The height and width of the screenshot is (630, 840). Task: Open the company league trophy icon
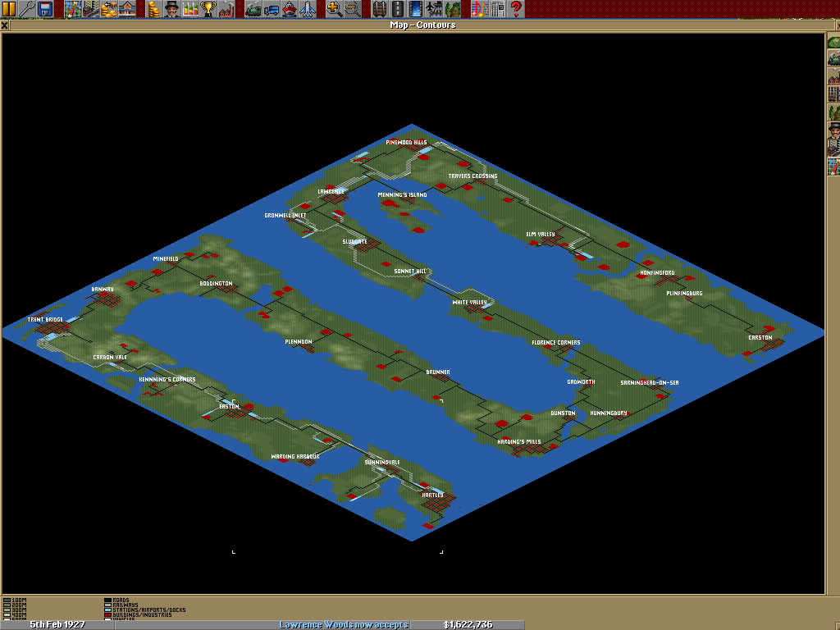[x=209, y=8]
